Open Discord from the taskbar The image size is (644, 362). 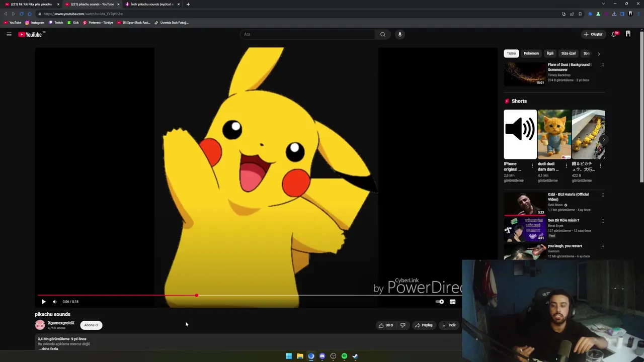[x=322, y=356]
